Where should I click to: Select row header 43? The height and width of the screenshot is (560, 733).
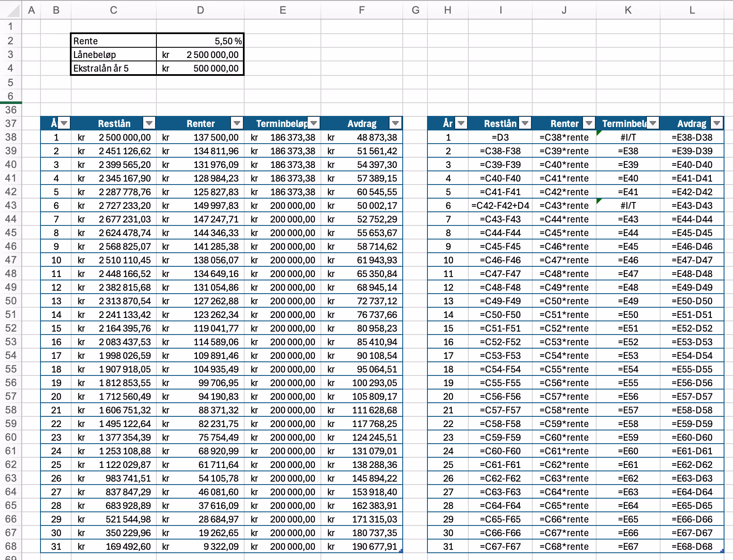point(11,205)
